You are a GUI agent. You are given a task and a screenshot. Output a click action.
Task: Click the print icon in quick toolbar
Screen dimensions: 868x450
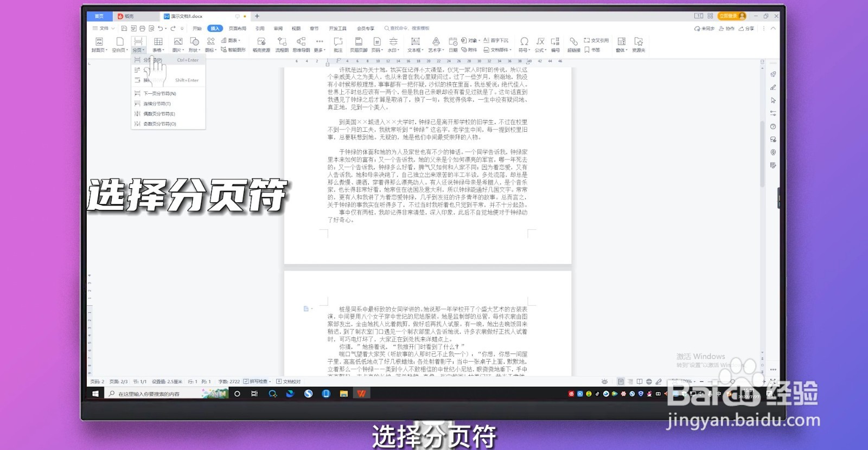142,28
